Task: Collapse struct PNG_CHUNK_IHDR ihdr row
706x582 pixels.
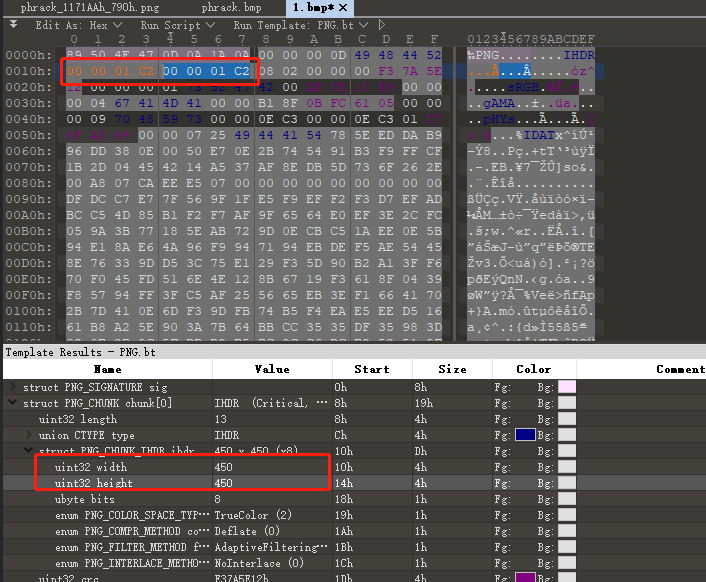Action: (x=29, y=450)
